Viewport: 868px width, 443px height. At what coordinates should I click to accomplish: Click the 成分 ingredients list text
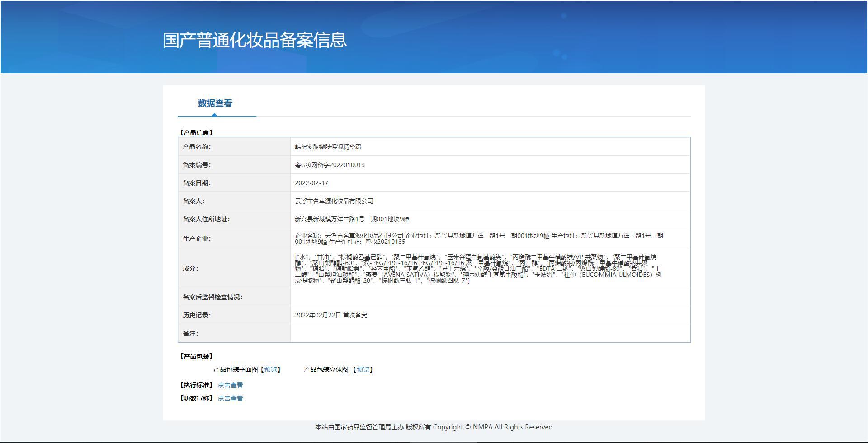point(478,269)
